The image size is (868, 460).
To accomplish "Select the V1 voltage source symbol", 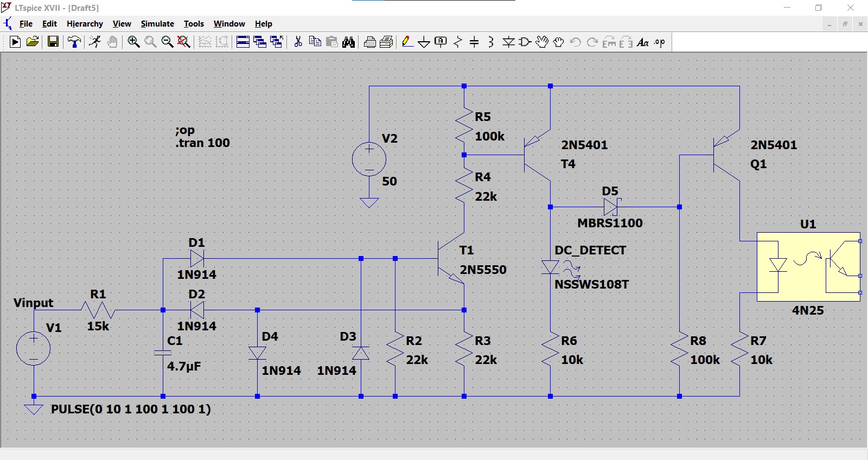I will (34, 348).
